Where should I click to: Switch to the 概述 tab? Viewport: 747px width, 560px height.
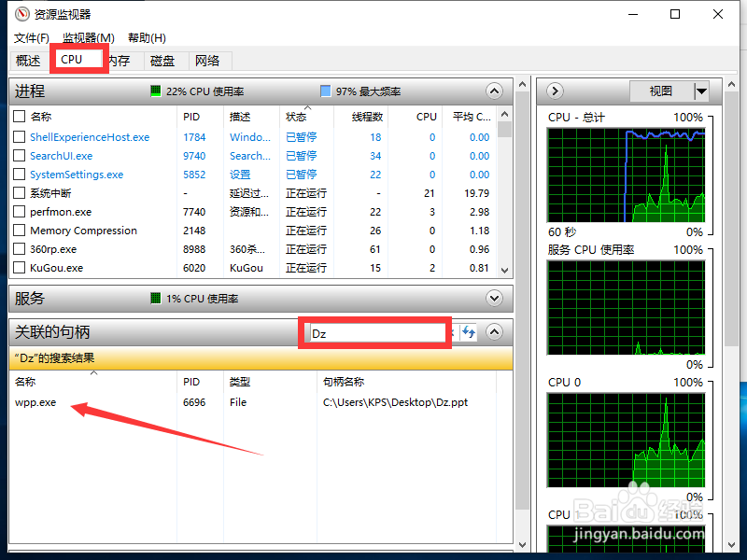[28, 61]
